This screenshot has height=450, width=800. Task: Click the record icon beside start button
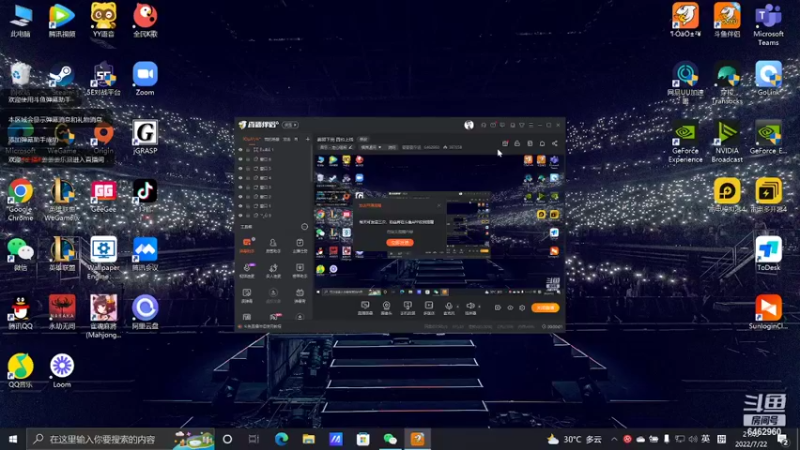[x=498, y=308]
